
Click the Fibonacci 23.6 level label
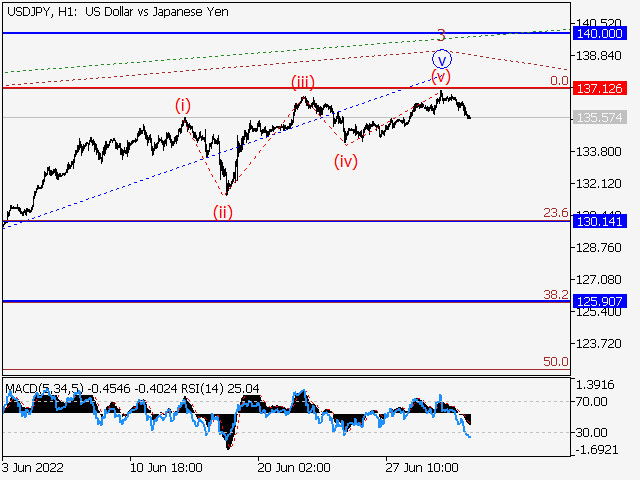[x=556, y=213]
